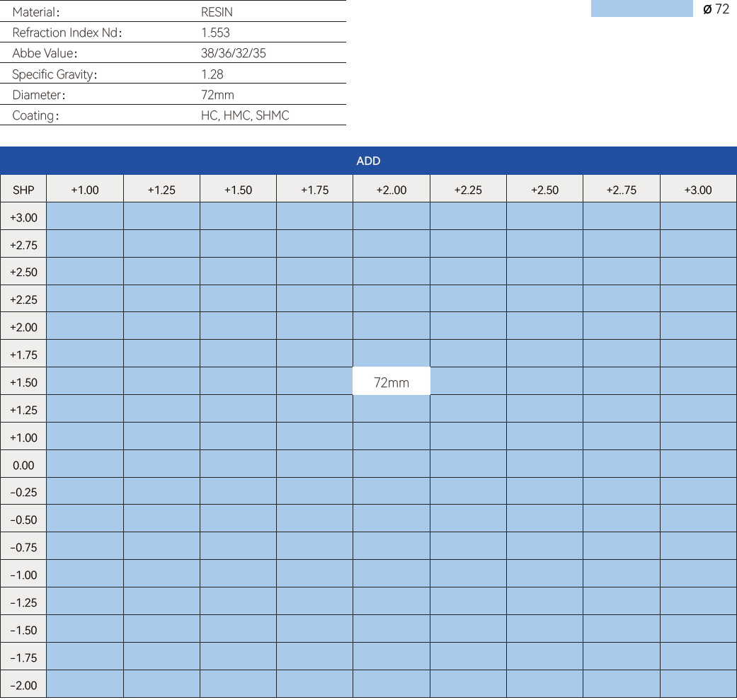Select the white 72mm cell in the table
The height and width of the screenshot is (700, 737).
(392, 382)
